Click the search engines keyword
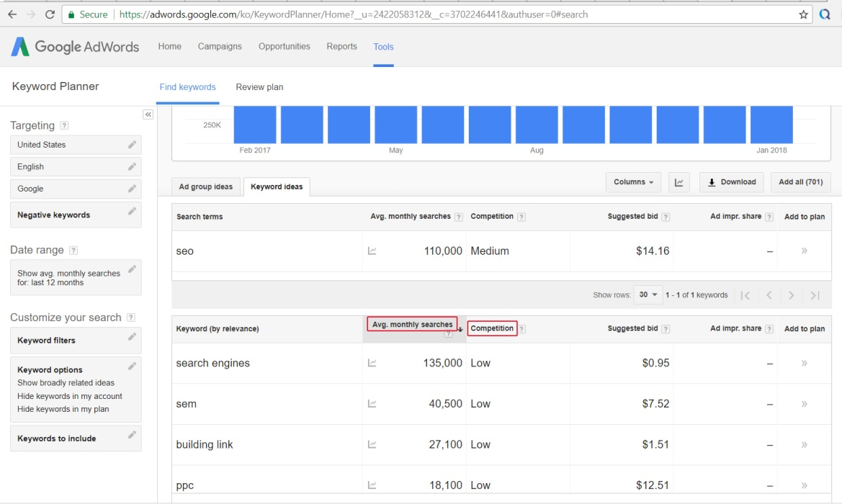The width and height of the screenshot is (842, 504). pos(212,364)
